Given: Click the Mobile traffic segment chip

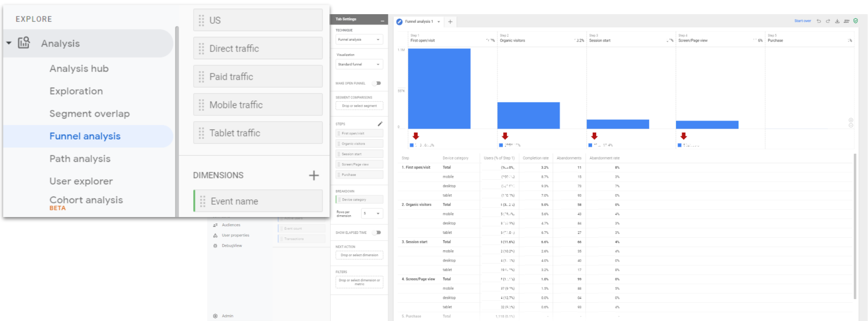Looking at the screenshot, I should pyautogui.click(x=258, y=105).
